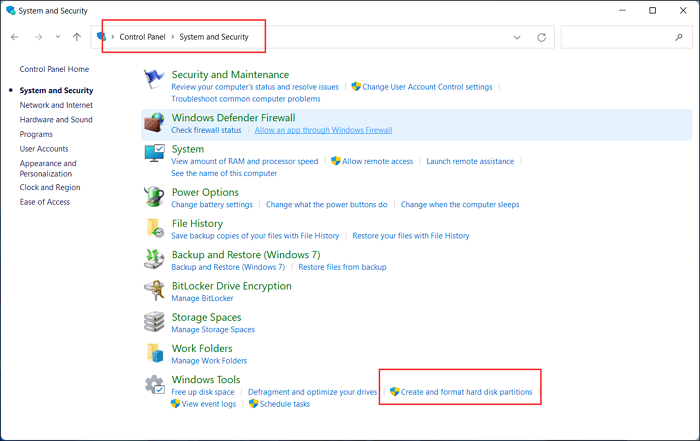700x441 pixels.
Task: Click View event logs
Action: (x=209, y=404)
